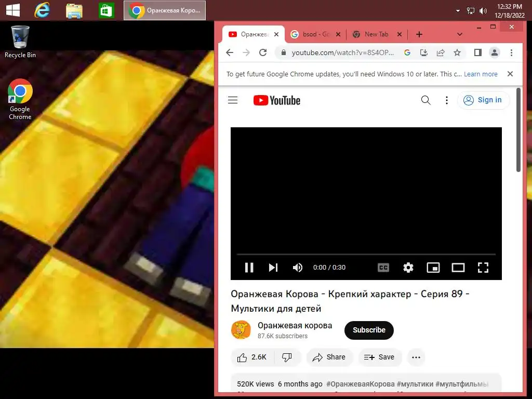Open Chrome three-dot menu
532x399 pixels.
(511, 52)
